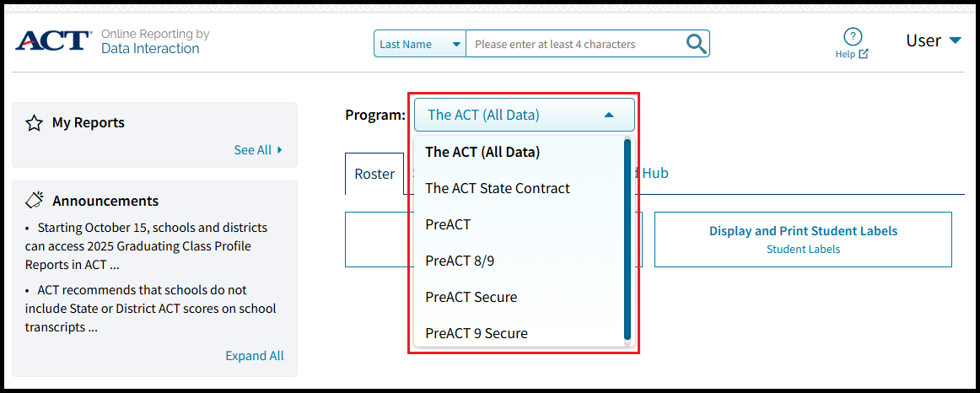Click the Announcements megaphone icon
The width and height of the screenshot is (980, 393).
coord(34,201)
